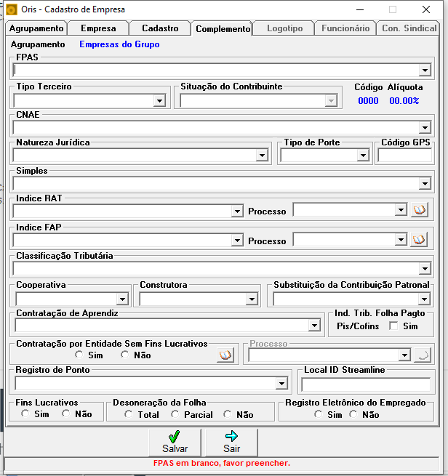Click the green checkmark Salvar button
448x476 pixels.
[x=175, y=443]
